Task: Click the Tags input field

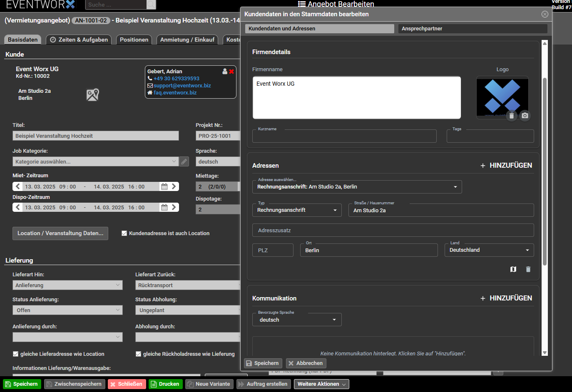Action: pos(490,136)
